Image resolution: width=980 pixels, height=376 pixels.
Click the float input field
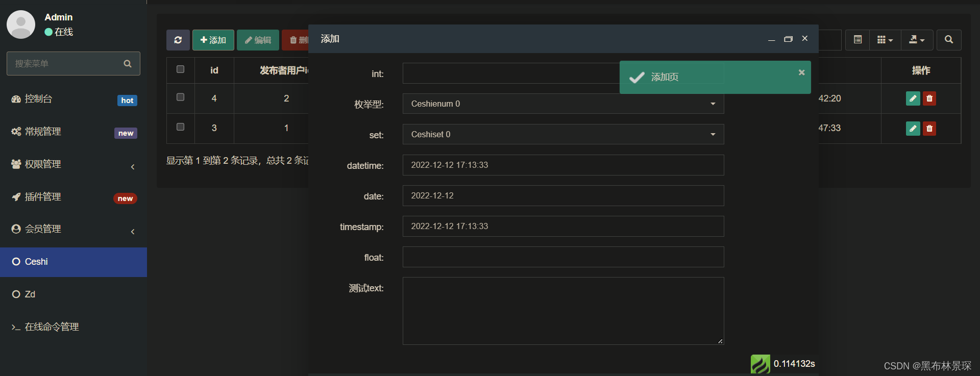pos(563,257)
